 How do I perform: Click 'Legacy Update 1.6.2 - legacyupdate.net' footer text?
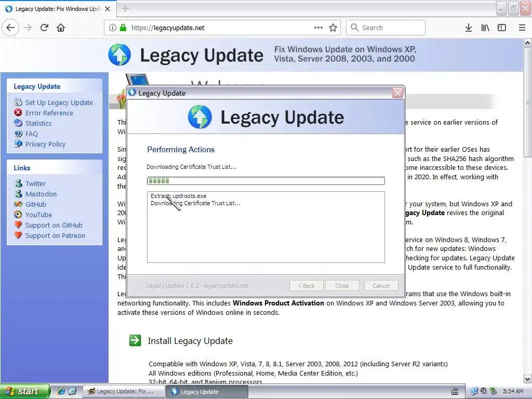click(197, 286)
